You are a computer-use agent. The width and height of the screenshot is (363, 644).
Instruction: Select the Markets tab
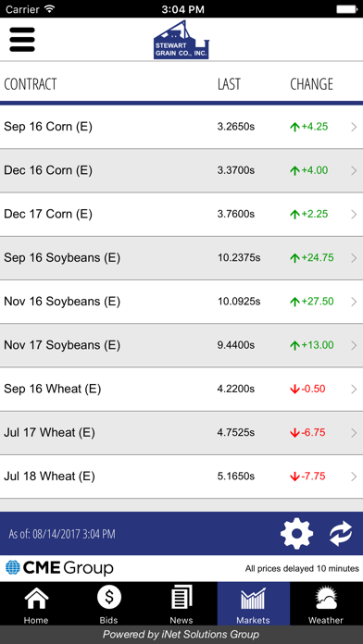click(254, 603)
